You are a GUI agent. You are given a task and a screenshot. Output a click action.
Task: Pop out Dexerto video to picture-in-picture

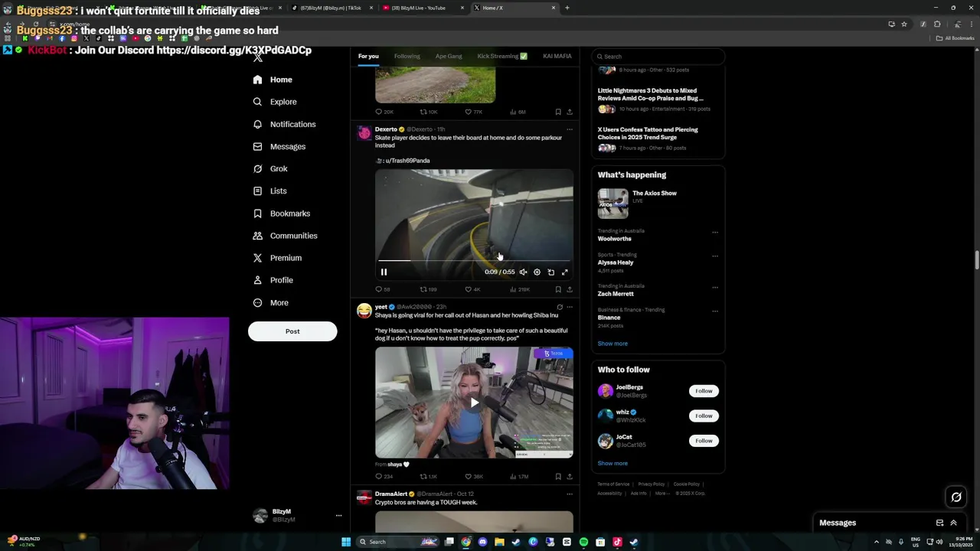(x=550, y=272)
